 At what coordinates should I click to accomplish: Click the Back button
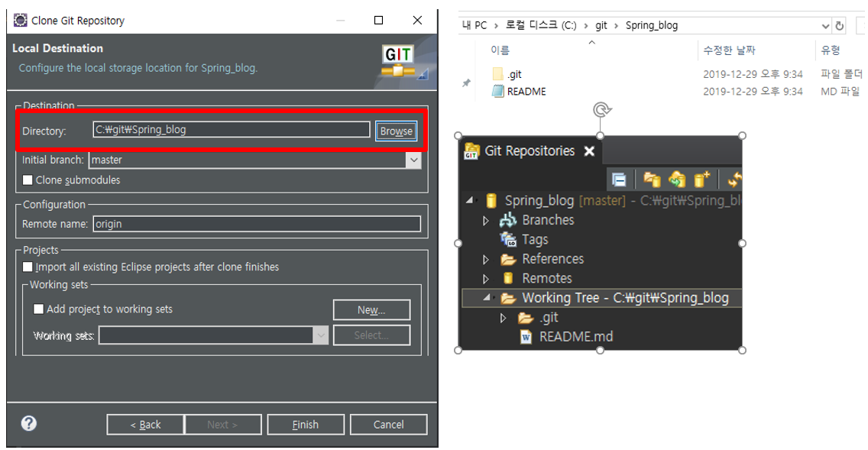click(145, 425)
